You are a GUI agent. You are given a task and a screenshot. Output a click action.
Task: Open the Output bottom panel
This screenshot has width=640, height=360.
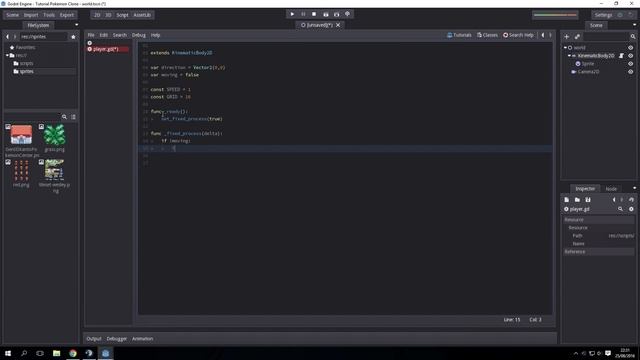pos(94,339)
